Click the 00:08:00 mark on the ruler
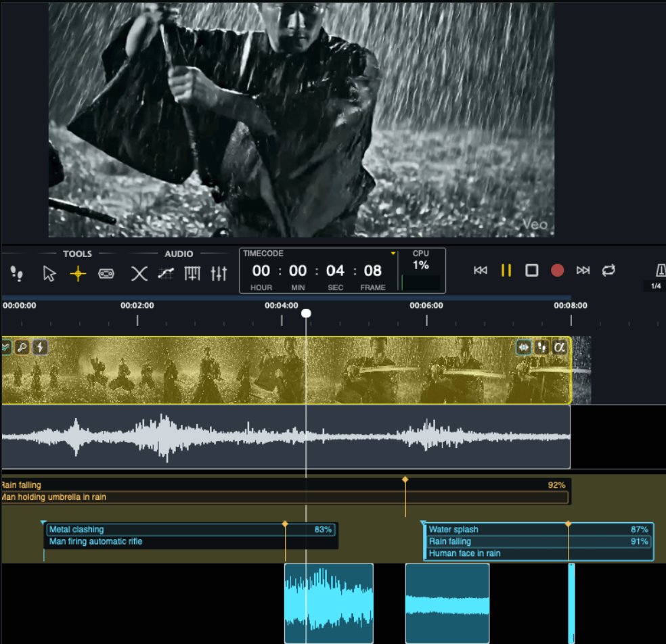The image size is (666, 644). [571, 305]
